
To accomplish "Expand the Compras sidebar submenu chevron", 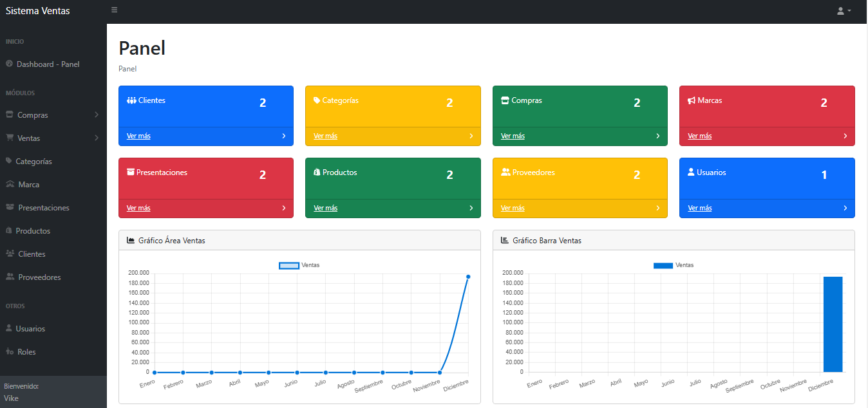I will coord(97,115).
